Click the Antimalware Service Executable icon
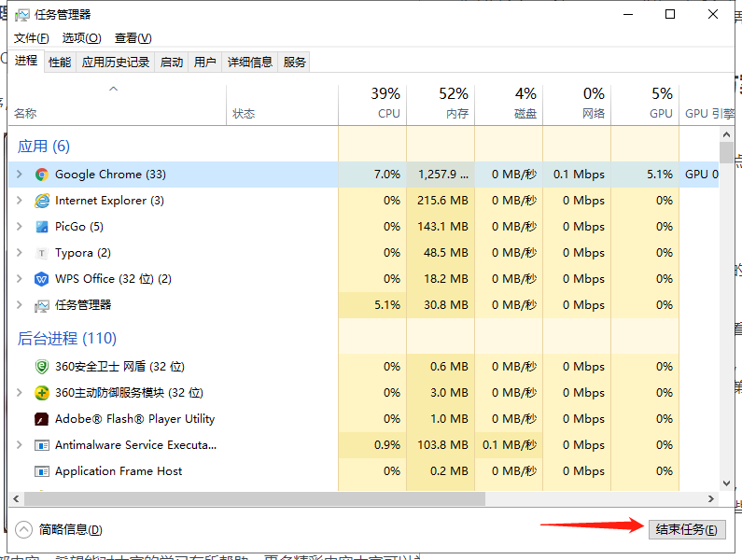This screenshot has height=560, width=742. [x=42, y=445]
